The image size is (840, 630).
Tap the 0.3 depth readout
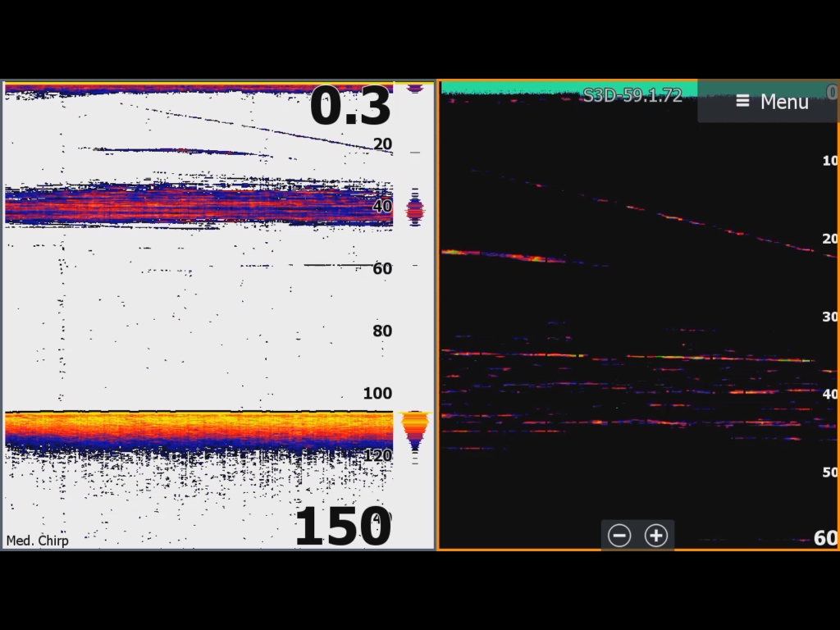(x=350, y=107)
